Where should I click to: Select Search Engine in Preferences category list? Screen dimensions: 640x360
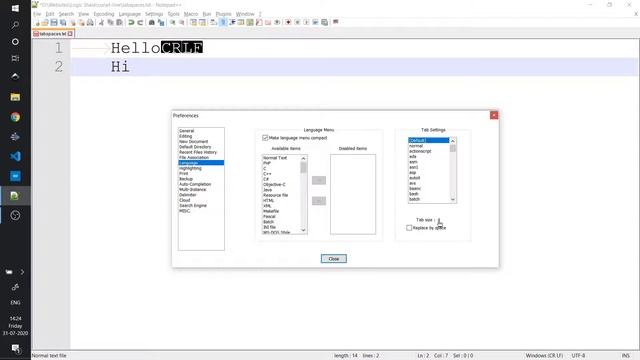[201, 206]
